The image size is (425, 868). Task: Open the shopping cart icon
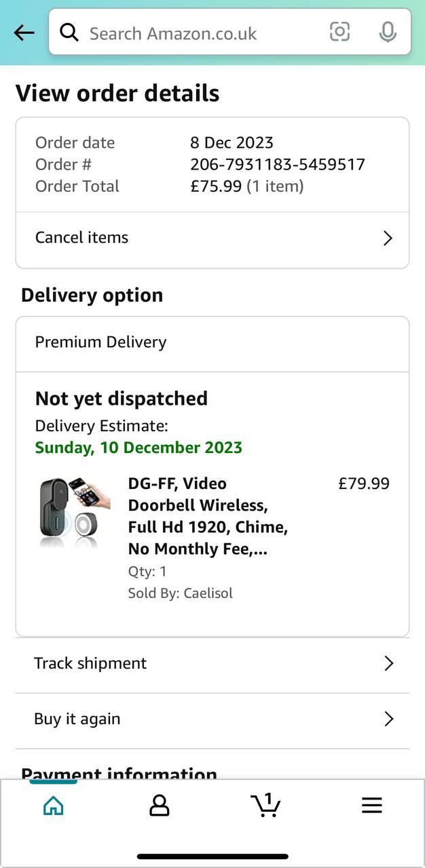[x=265, y=805]
